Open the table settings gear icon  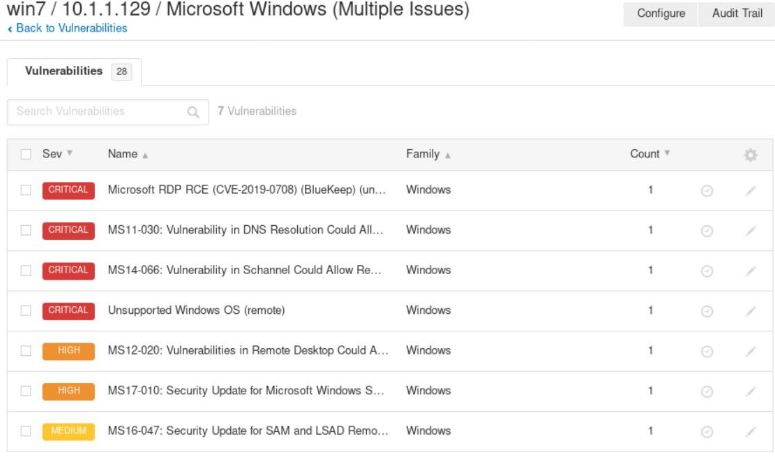tap(750, 155)
